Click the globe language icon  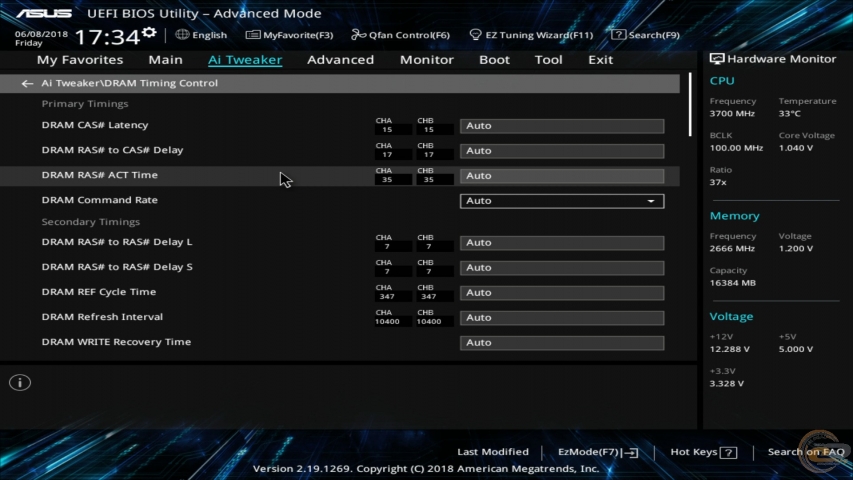182,34
